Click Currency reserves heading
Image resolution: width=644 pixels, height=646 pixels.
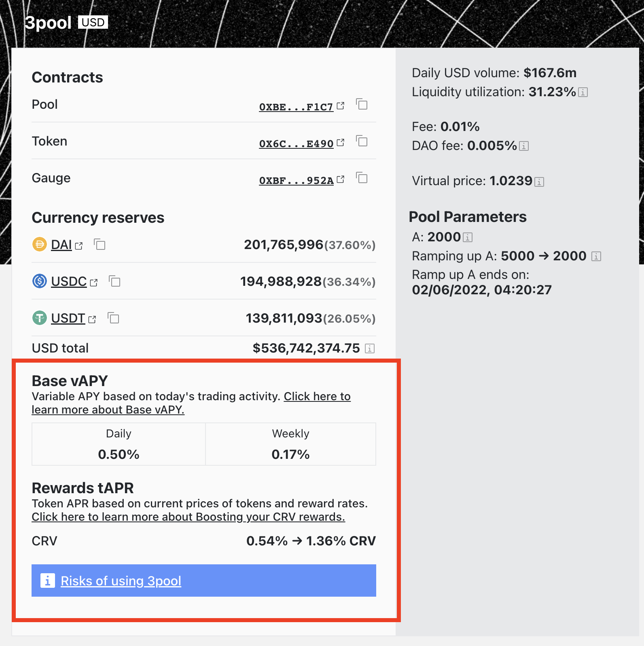[x=98, y=217]
